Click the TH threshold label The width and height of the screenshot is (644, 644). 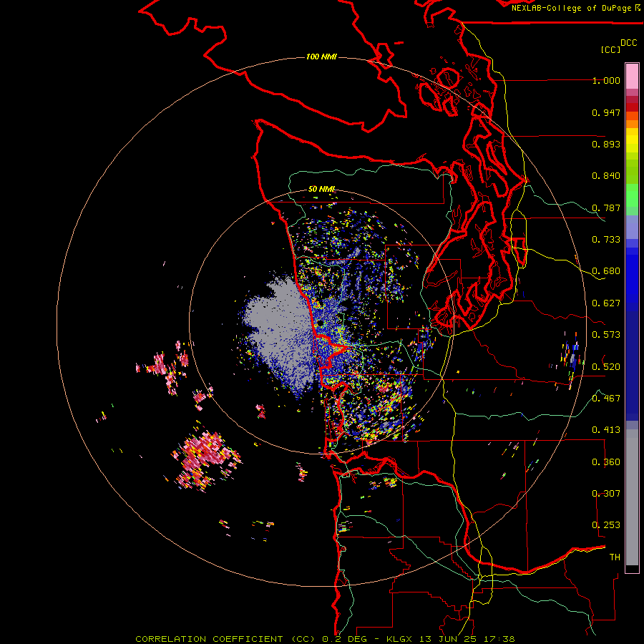coord(615,557)
